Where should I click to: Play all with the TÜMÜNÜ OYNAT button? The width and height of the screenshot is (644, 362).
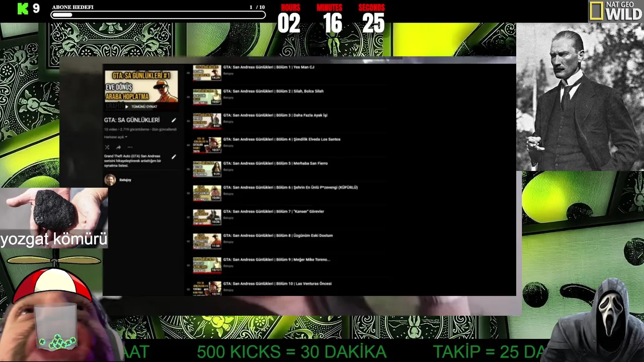tap(141, 107)
